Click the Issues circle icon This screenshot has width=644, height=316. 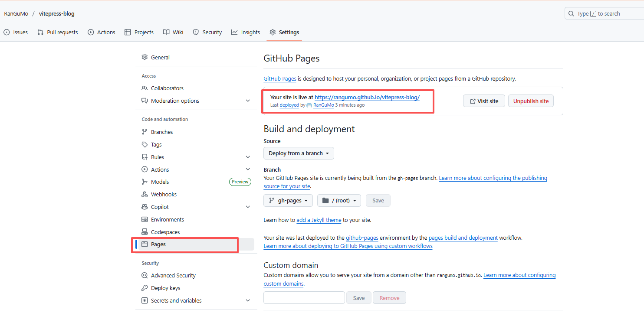[x=7, y=32]
